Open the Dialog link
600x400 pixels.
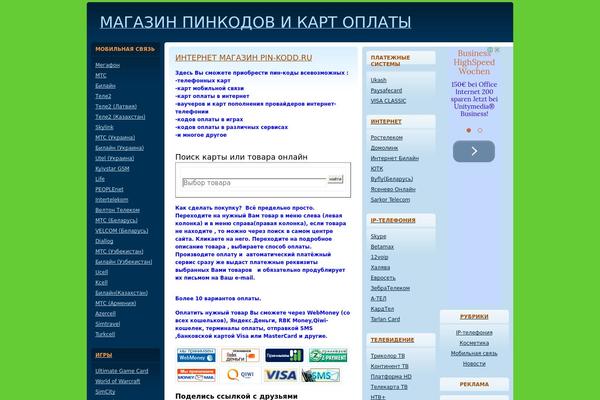[104, 241]
